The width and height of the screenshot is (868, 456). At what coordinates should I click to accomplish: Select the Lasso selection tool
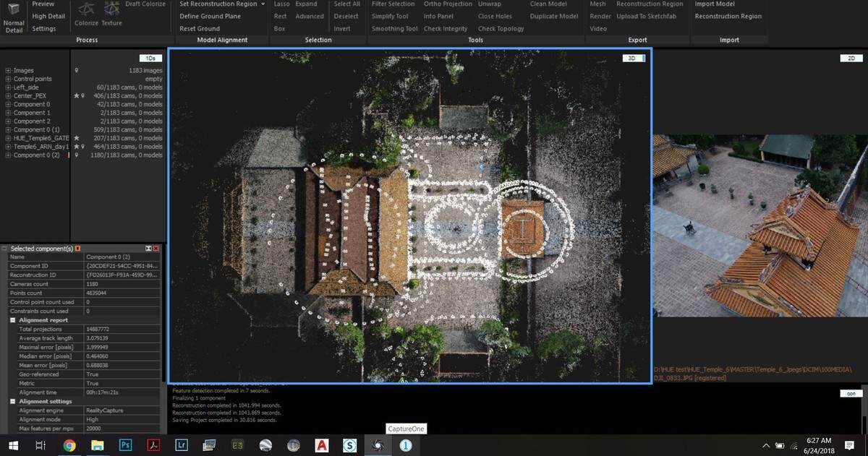coord(281,4)
